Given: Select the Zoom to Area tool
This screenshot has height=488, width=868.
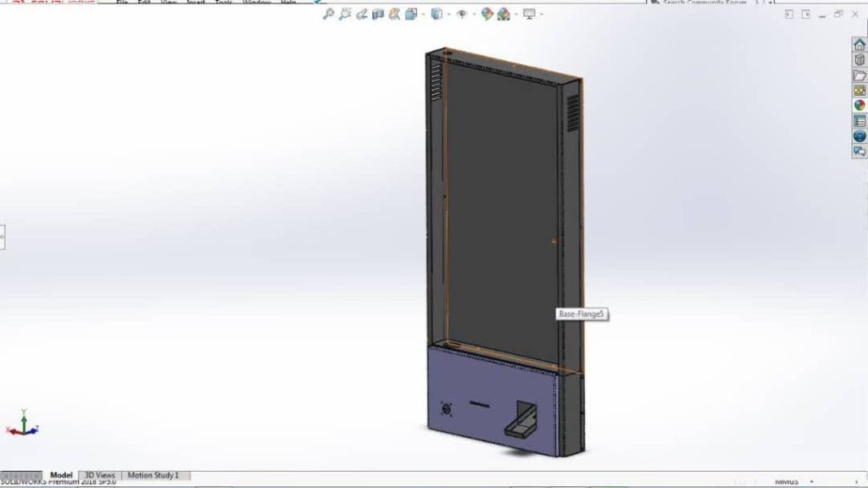Looking at the screenshot, I should pos(345,14).
